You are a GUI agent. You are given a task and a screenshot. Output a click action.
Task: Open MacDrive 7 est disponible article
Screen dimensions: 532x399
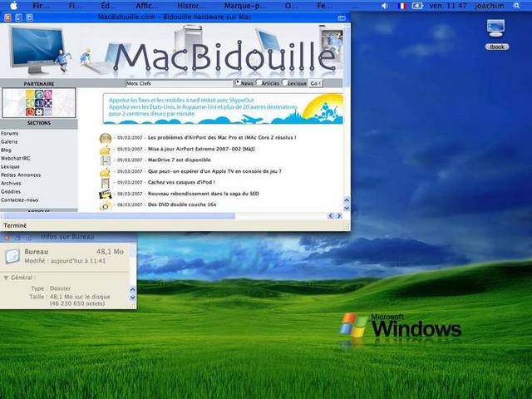coord(180,160)
